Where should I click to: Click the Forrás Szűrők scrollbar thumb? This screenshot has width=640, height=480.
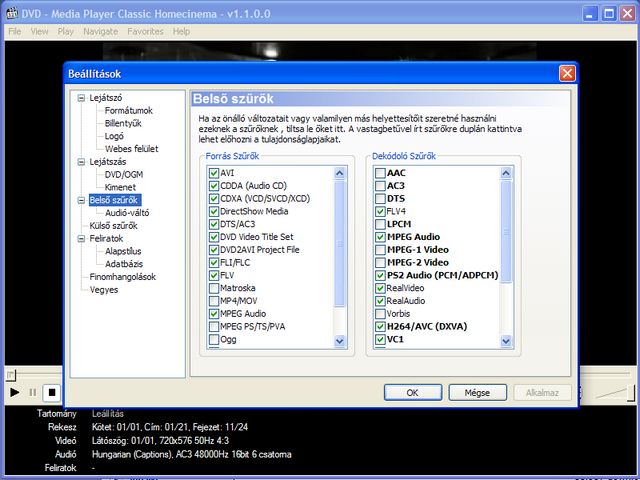point(340,243)
